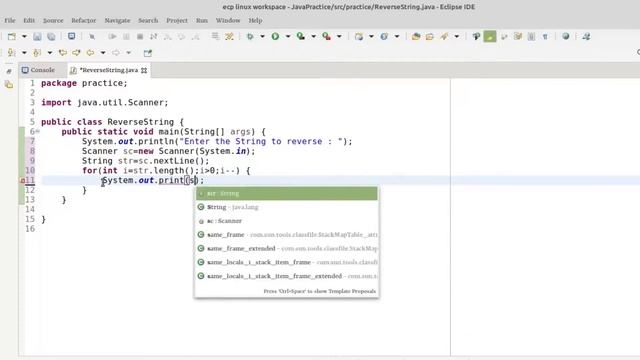Click the Next Annotation icon
Viewport: 640px width, 360px height.
point(11,53)
